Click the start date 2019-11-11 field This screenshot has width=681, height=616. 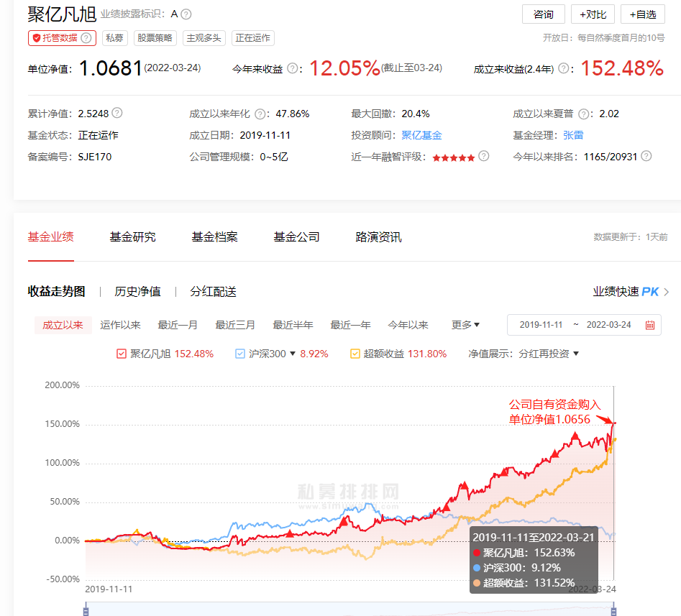541,325
